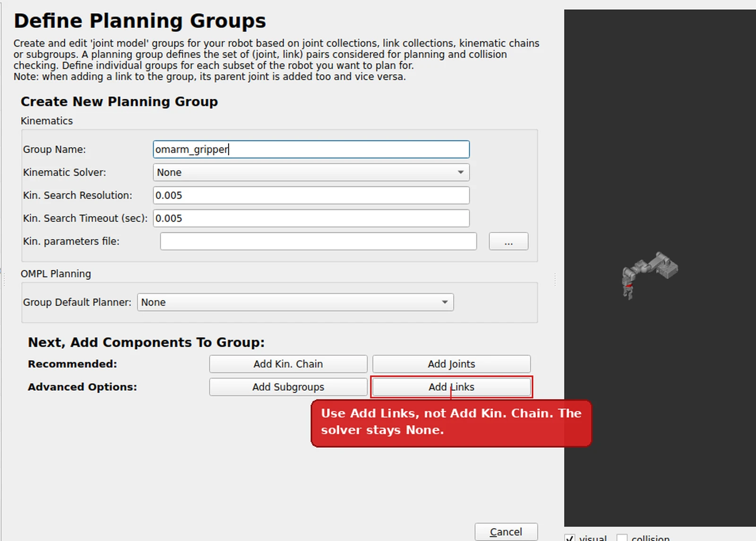
Task: Click the robot model in 3D view
Action: (x=649, y=275)
